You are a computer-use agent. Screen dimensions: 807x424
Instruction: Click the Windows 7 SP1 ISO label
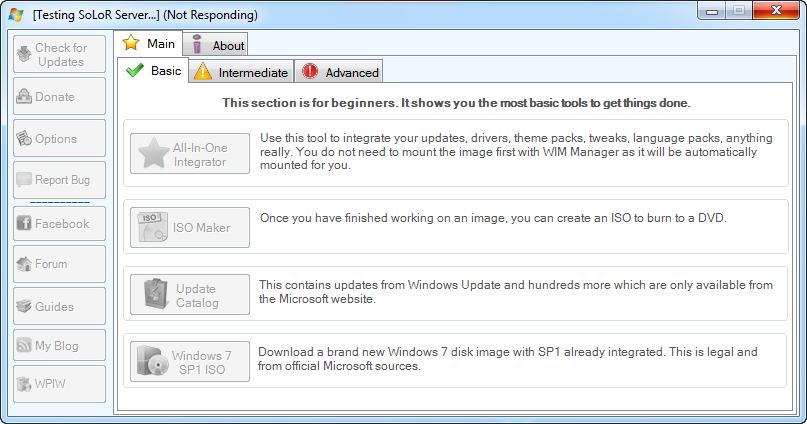pos(201,363)
